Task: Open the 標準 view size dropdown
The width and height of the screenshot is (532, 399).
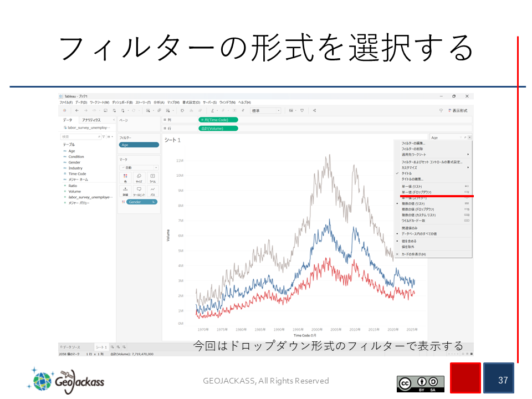Action: [265, 110]
